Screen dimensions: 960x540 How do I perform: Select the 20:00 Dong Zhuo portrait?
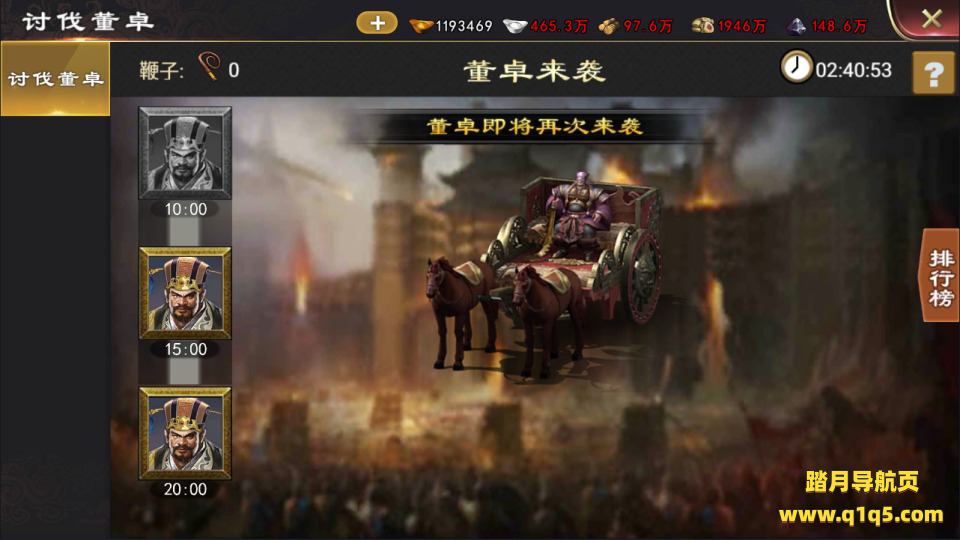(x=185, y=433)
